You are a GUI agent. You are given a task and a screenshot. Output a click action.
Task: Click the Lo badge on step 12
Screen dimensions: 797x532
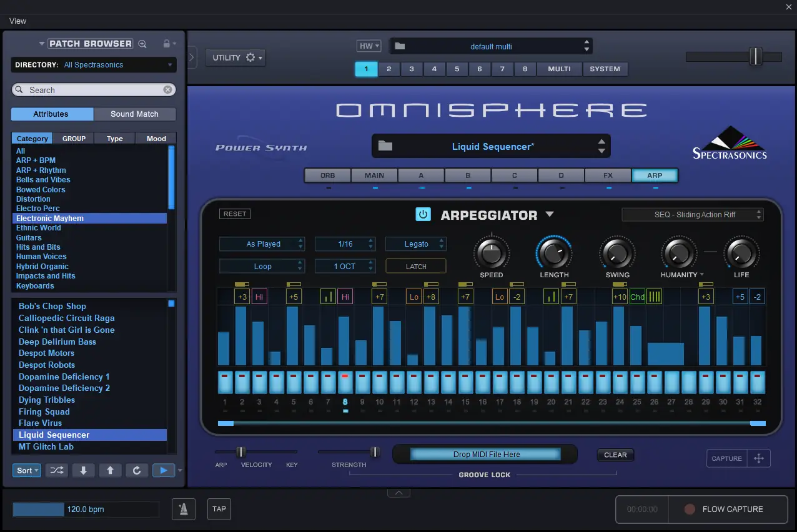(413, 297)
